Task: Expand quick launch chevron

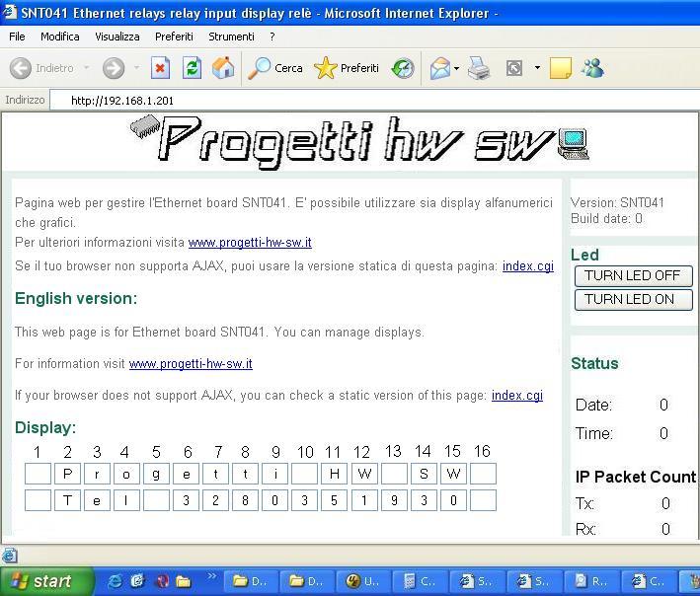Action: [211, 576]
